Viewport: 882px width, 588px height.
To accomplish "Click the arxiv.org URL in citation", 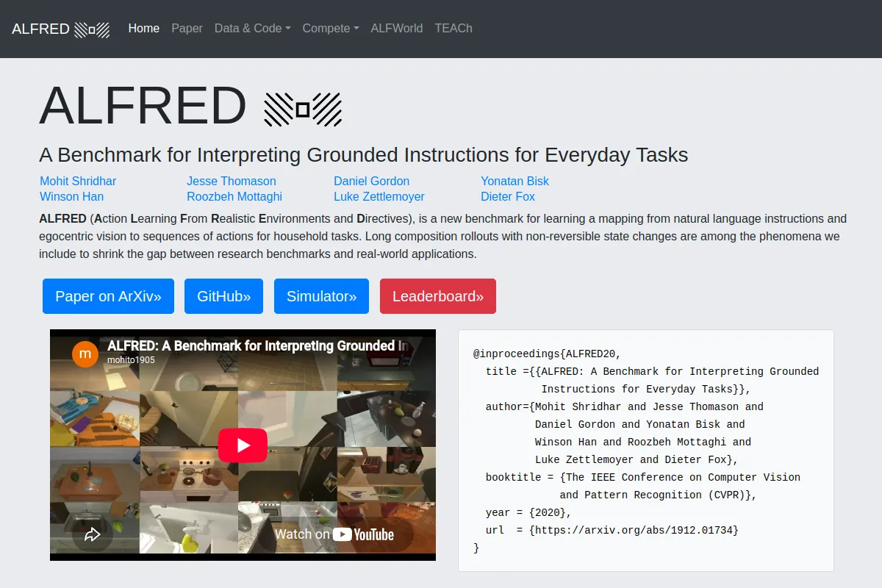I will (x=634, y=530).
